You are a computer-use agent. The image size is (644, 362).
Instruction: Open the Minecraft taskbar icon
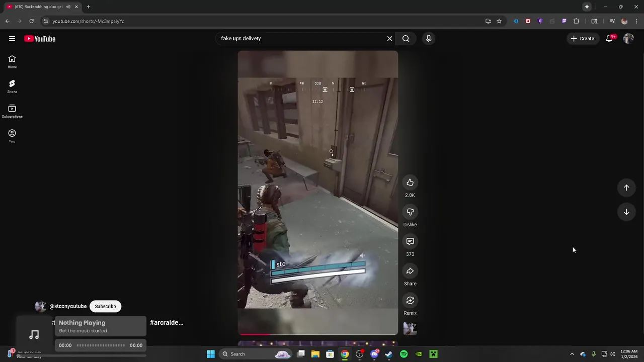(x=433, y=354)
